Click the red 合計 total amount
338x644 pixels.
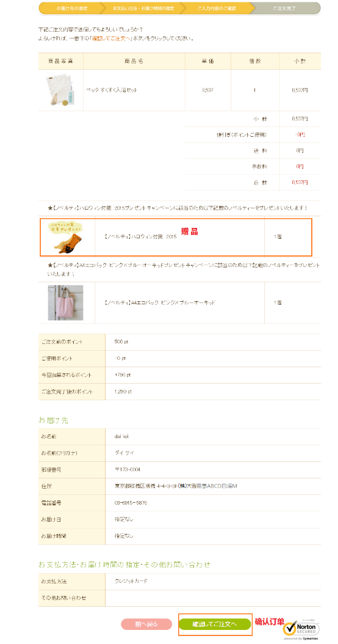point(300,182)
